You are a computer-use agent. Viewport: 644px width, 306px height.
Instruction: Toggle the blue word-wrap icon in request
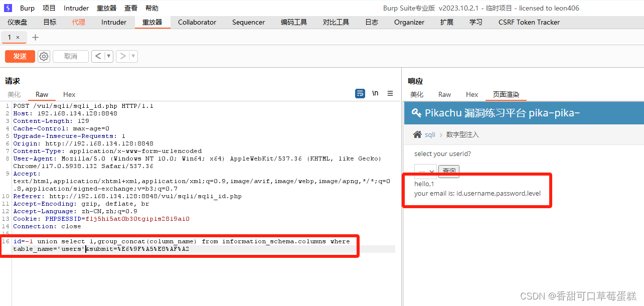coord(360,94)
